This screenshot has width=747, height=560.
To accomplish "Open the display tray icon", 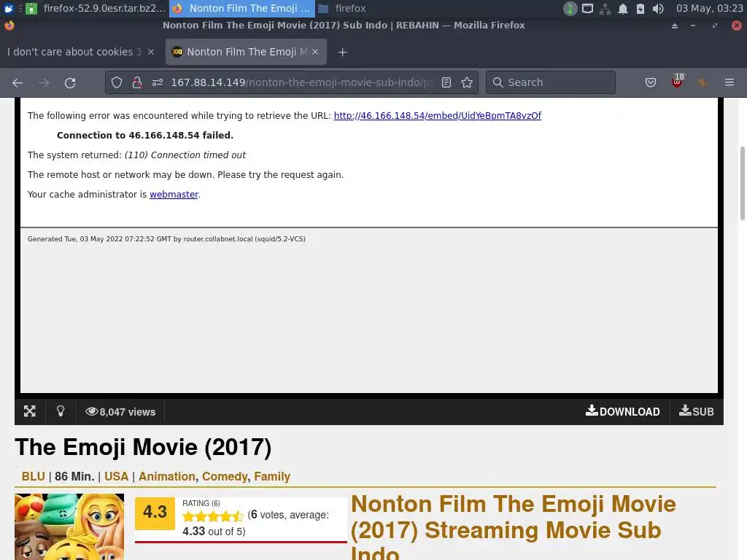I will pos(588,9).
